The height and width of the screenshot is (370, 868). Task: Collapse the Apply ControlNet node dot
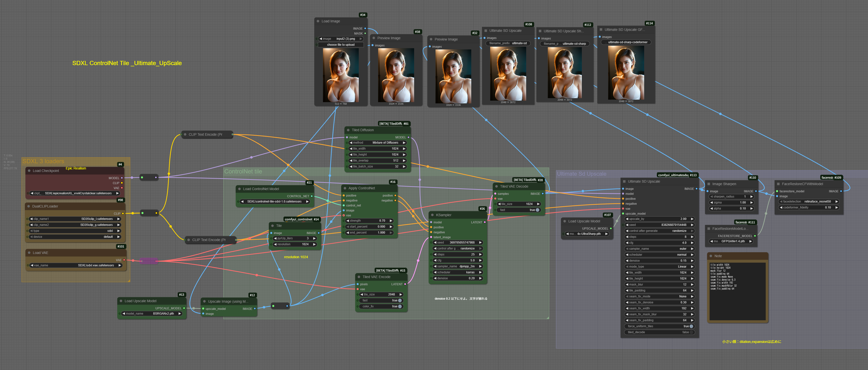345,188
